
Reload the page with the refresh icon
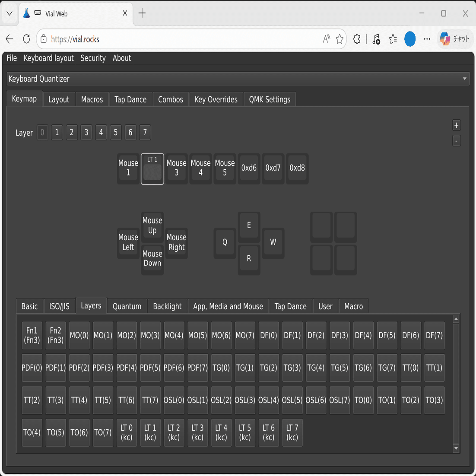tap(26, 39)
